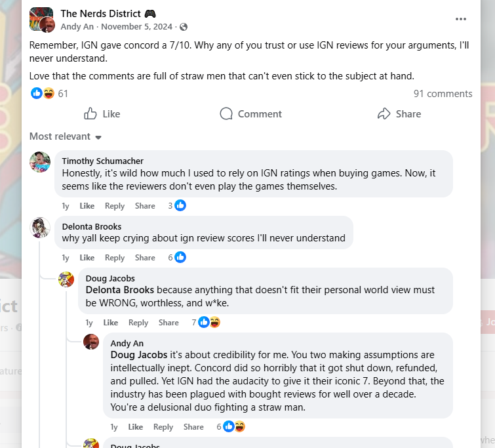
Task: Open Delonta Brooks' profile avatar
Action: (x=40, y=228)
